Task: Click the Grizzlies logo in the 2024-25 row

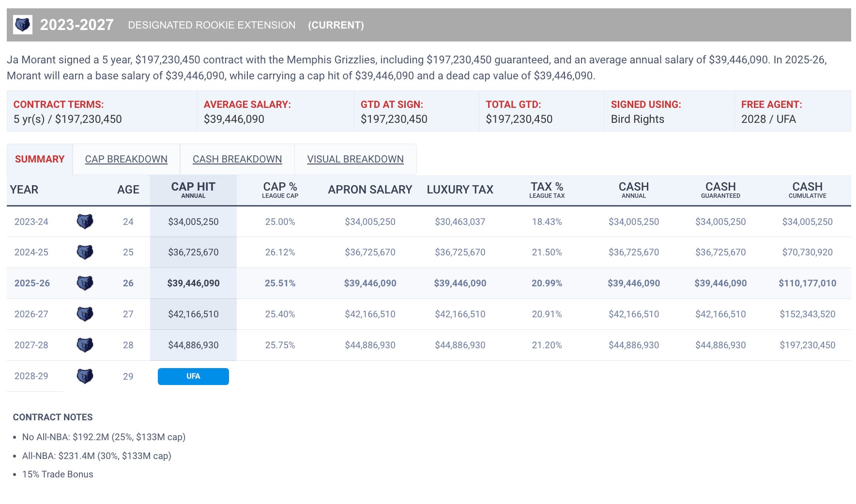Action: point(85,252)
